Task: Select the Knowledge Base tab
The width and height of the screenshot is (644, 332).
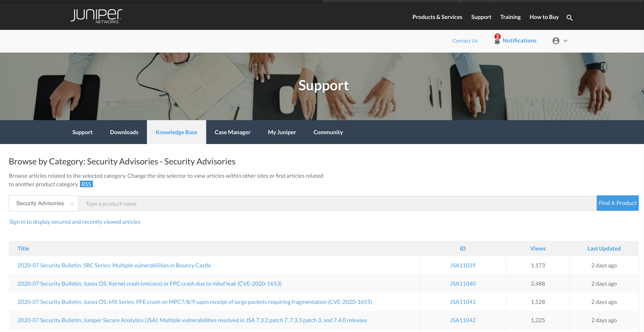Action: pos(176,132)
